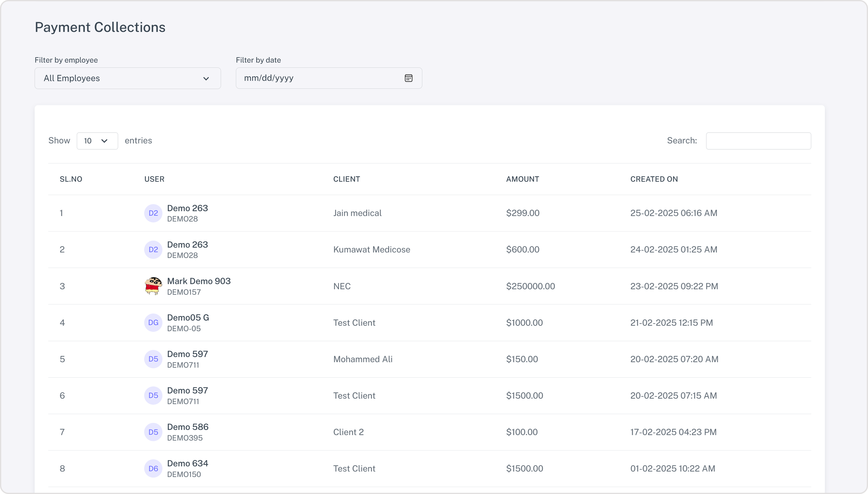868x494 pixels.
Task: Focus the table Search box
Action: (x=758, y=141)
